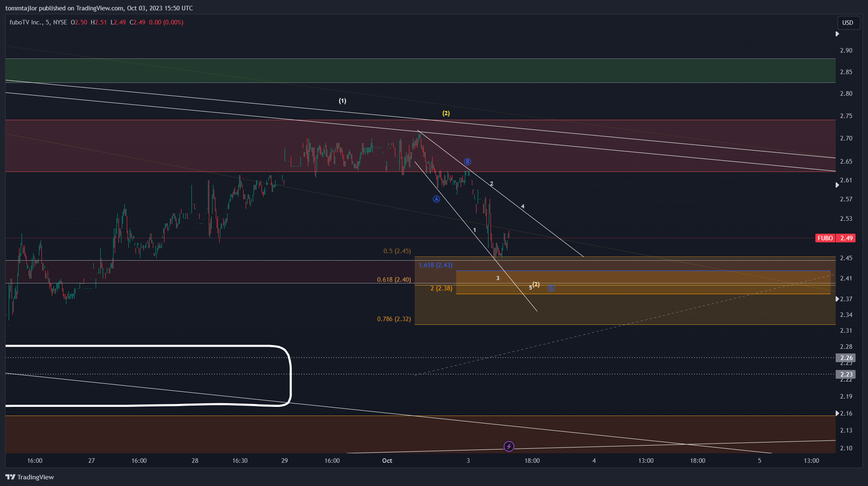Click the 2.19 price axis label
This screenshot has height=486, width=868.
point(846,397)
